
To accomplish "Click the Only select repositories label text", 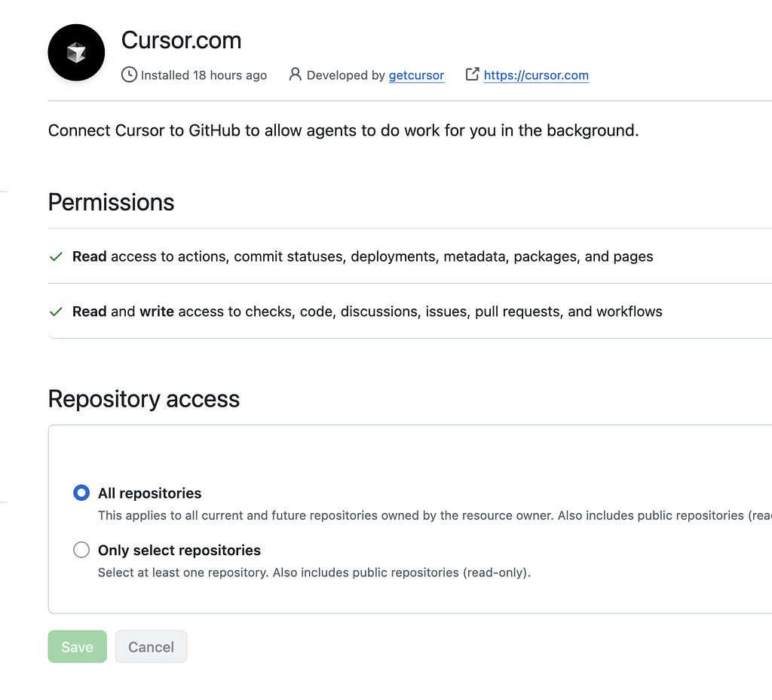I will pos(179,550).
